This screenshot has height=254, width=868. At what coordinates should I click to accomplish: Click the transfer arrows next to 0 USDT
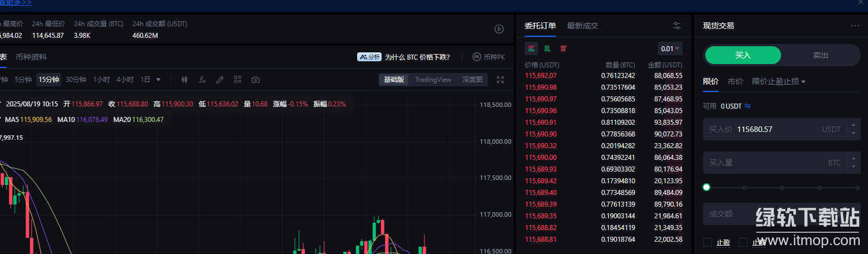pos(748,106)
